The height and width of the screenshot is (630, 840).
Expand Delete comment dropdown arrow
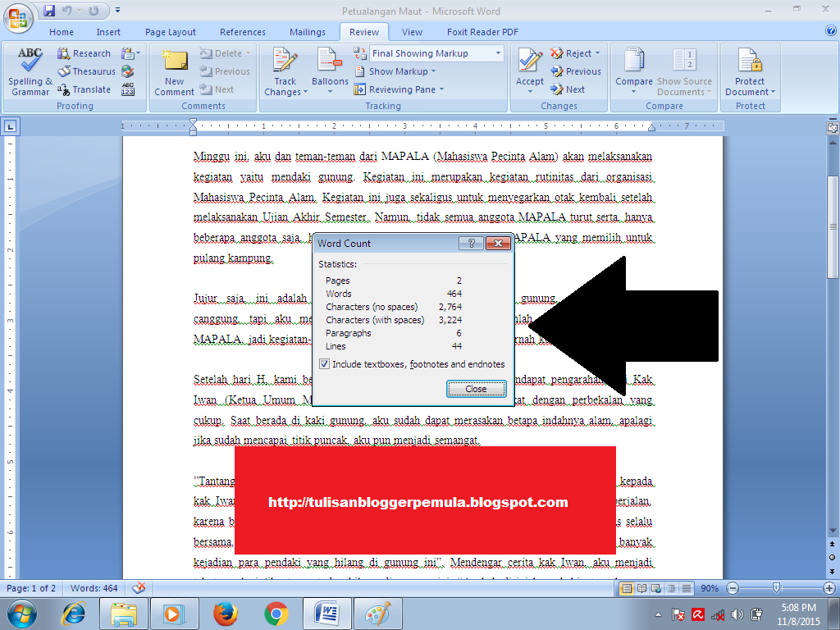point(248,53)
